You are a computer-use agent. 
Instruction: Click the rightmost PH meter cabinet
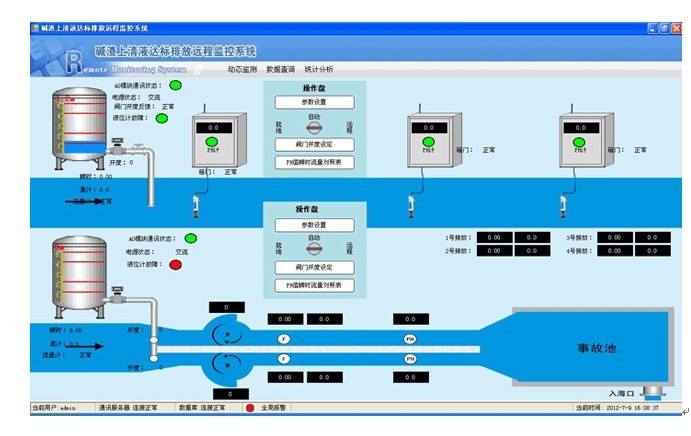[578, 141]
